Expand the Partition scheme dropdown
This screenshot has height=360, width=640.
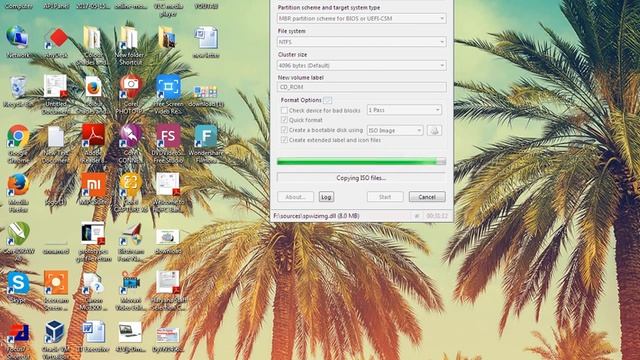[x=361, y=18]
